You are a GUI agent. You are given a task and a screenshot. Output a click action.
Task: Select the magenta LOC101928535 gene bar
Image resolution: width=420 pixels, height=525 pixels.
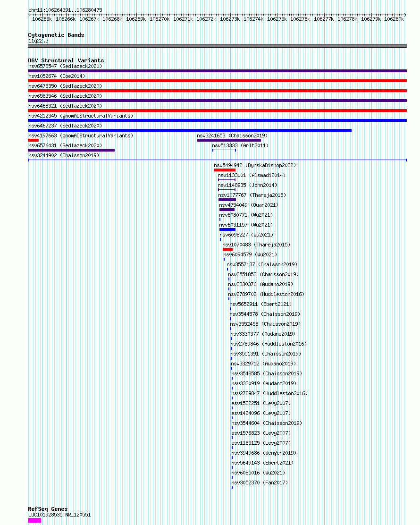click(x=34, y=520)
